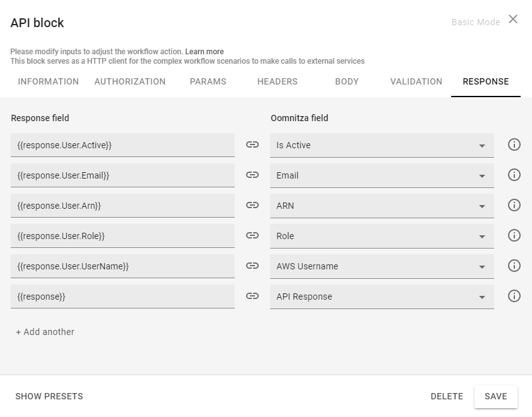Open the info icon beside Is Active field
Screen dimensions: 532x417
point(514,144)
